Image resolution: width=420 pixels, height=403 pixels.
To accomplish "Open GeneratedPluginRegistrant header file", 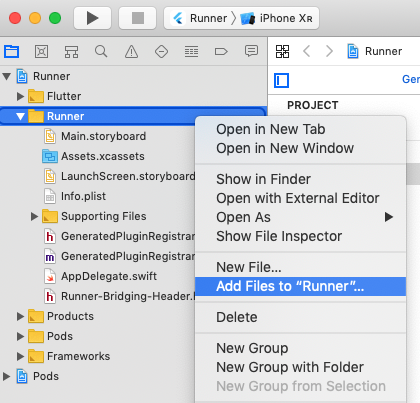I will coord(119,236).
